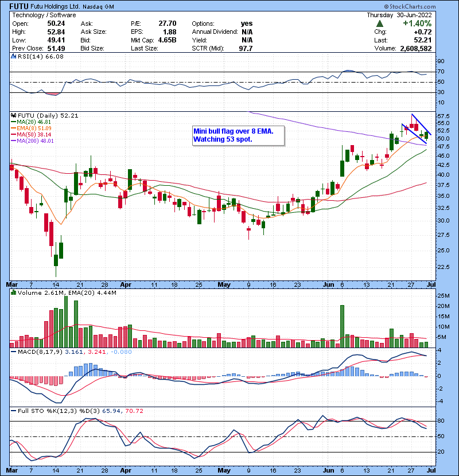Viewport: 459px width, 476px height.
Task: Click the Open value 50.24
Action: pyautogui.click(x=56, y=24)
